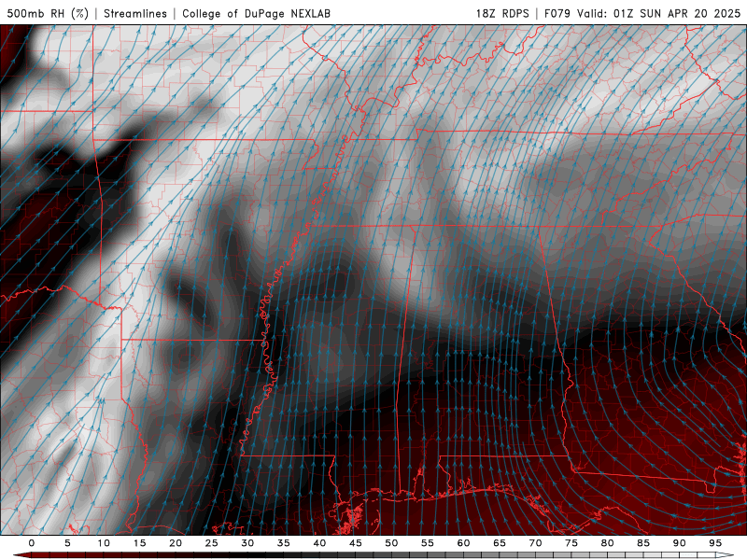This screenshot has width=747, height=560.
Task: Click the '500mb RH (%)' title text
Action: (48, 13)
